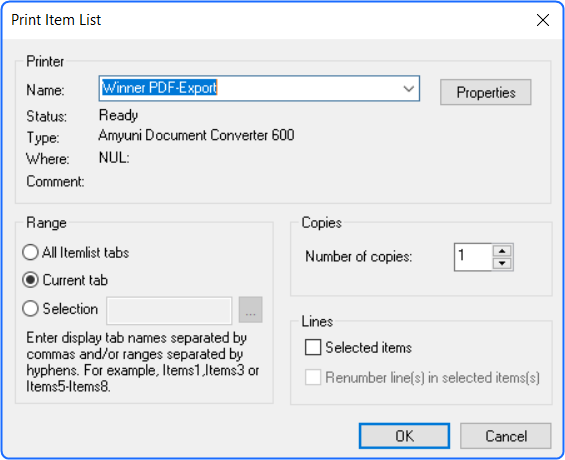Click the Ready status text
This screenshot has height=460, width=565.
coord(118,115)
